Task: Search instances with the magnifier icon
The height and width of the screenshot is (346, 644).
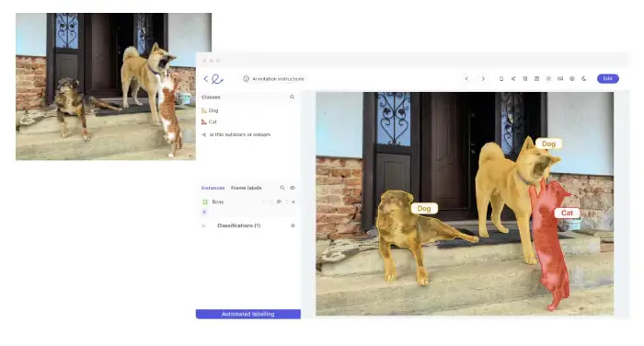Action: pos(282,188)
